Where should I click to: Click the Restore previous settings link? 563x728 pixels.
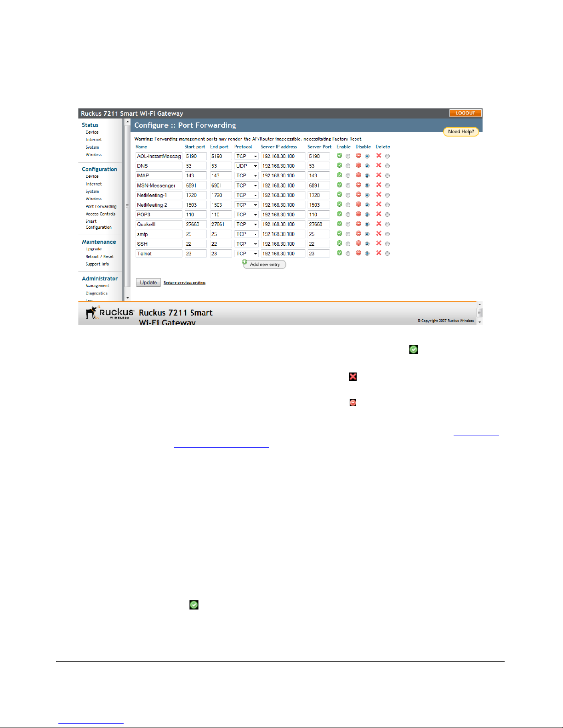pyautogui.click(x=185, y=283)
